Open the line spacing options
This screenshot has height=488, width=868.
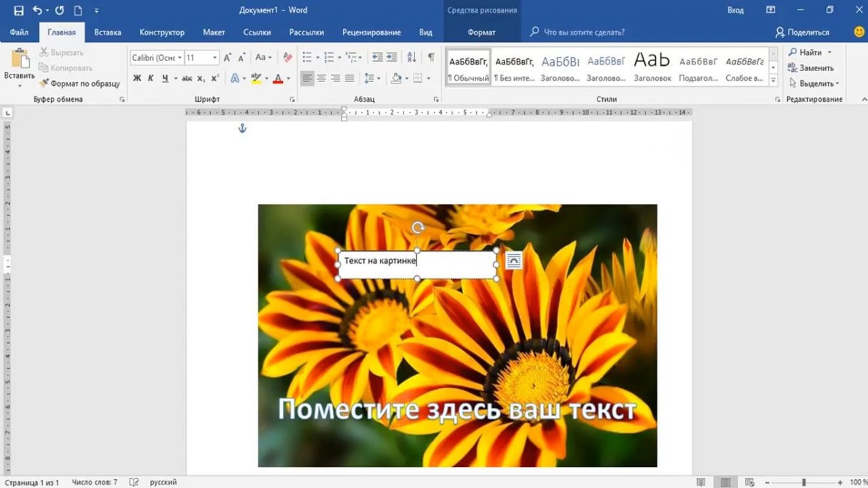click(x=372, y=79)
